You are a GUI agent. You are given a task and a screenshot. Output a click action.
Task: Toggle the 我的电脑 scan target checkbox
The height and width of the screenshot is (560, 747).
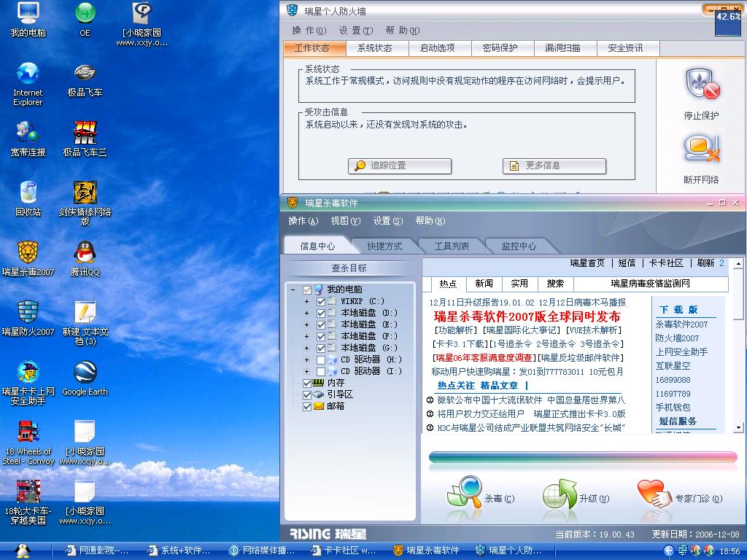click(x=307, y=289)
